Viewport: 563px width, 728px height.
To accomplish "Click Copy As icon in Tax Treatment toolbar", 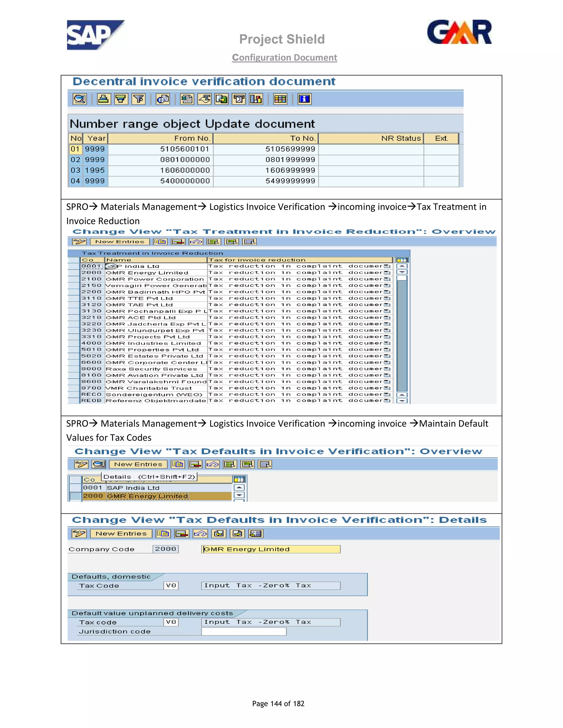I will 161,242.
